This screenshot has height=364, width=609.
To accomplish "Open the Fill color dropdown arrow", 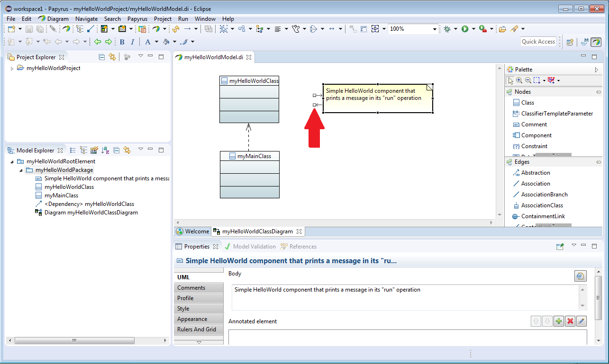I will tap(174, 42).
